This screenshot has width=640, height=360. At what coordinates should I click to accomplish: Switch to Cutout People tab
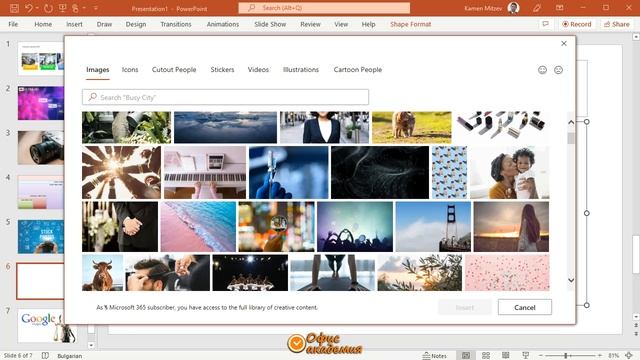pos(174,70)
